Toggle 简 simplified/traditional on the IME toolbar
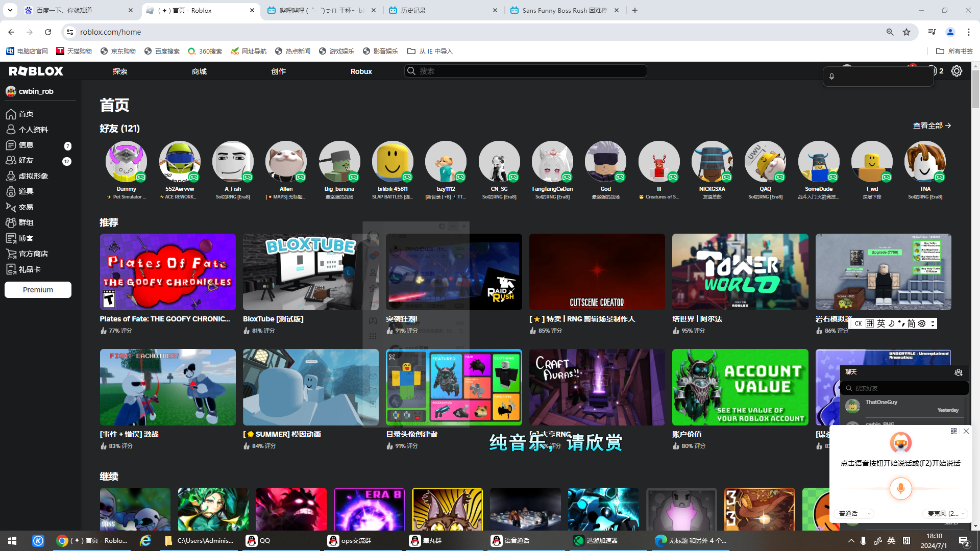The width and height of the screenshot is (980, 551). click(911, 323)
